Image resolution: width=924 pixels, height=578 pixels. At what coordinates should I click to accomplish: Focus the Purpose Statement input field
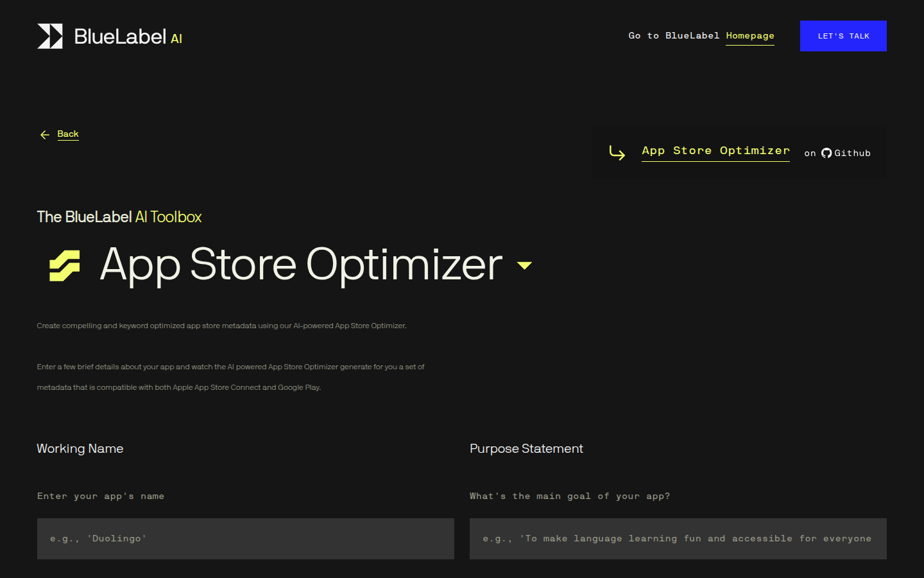(678, 538)
